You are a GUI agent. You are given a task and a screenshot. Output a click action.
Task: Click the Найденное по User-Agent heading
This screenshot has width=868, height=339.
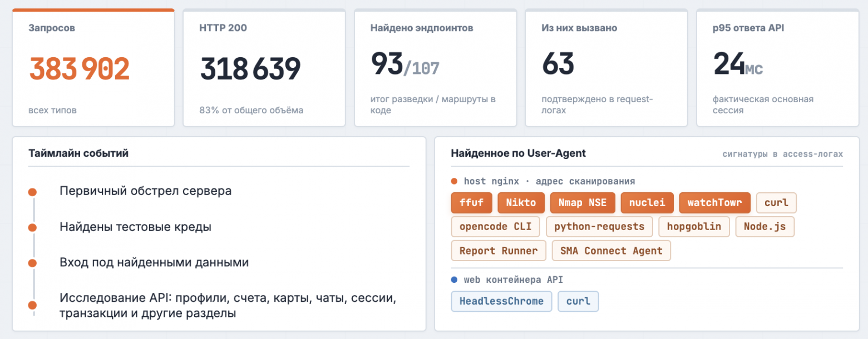click(x=518, y=153)
